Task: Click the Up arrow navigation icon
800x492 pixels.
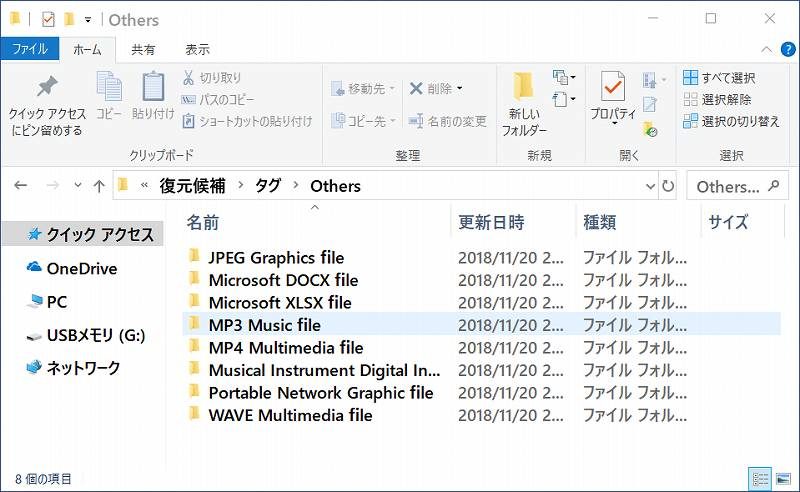Action: (x=99, y=186)
